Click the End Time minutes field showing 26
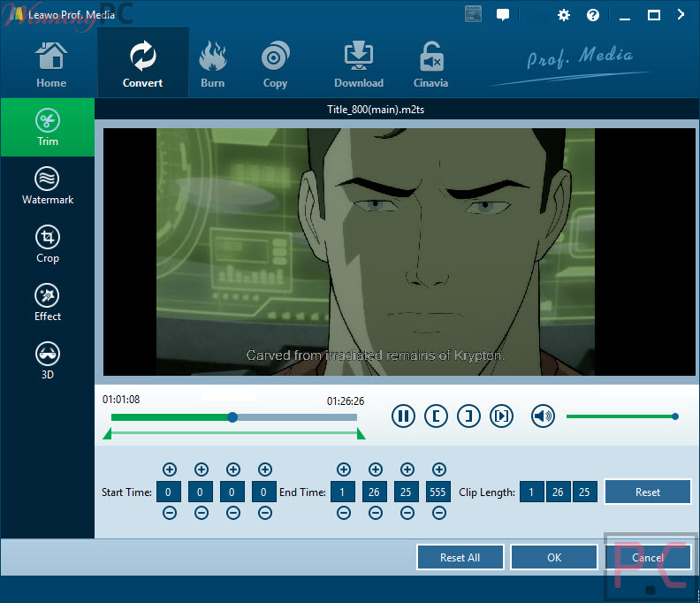The image size is (700, 603). tap(375, 492)
